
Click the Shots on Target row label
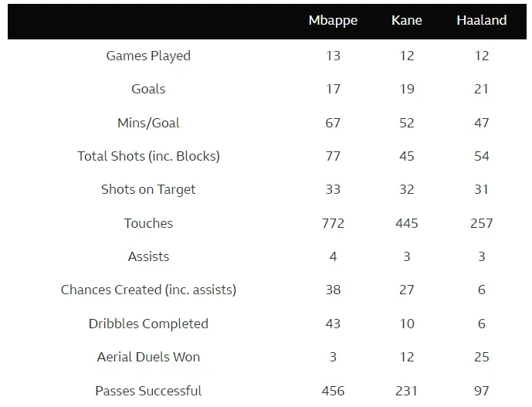[x=148, y=189]
